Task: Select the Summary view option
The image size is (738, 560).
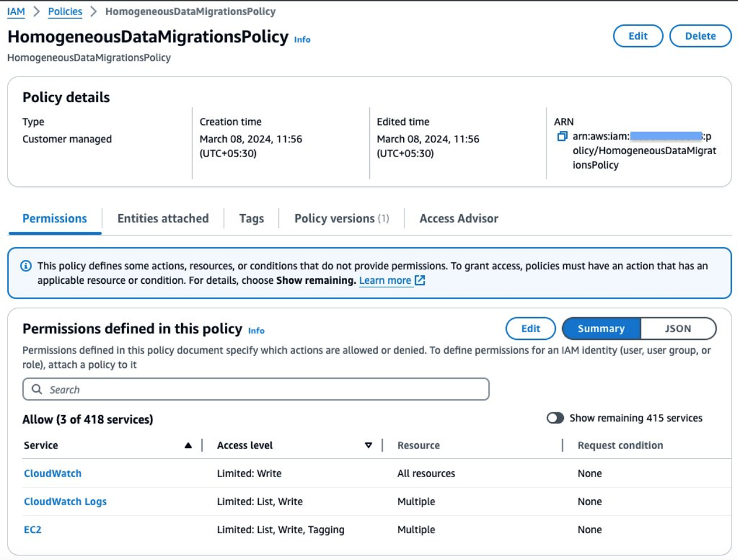Action: [x=601, y=329]
